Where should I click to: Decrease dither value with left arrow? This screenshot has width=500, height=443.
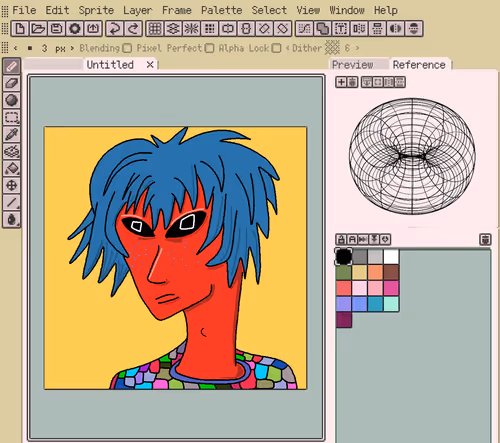287,48
